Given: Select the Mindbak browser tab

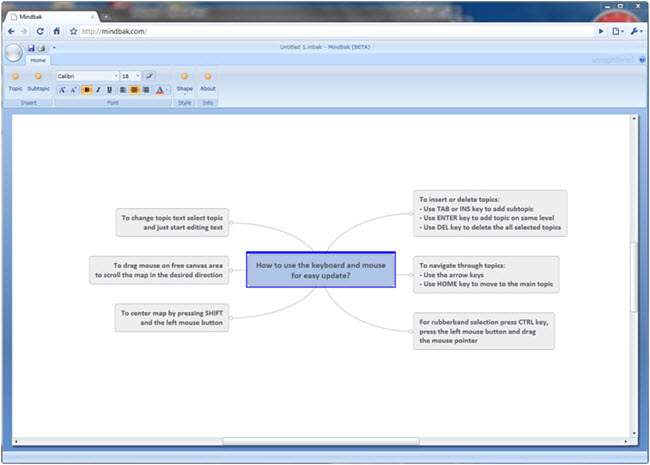Looking at the screenshot, I should pos(50,17).
